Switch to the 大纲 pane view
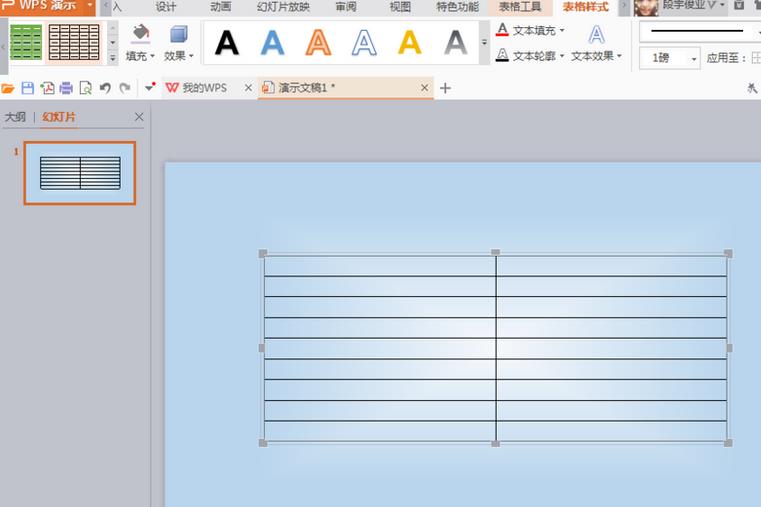This screenshot has height=507, width=761. click(15, 117)
